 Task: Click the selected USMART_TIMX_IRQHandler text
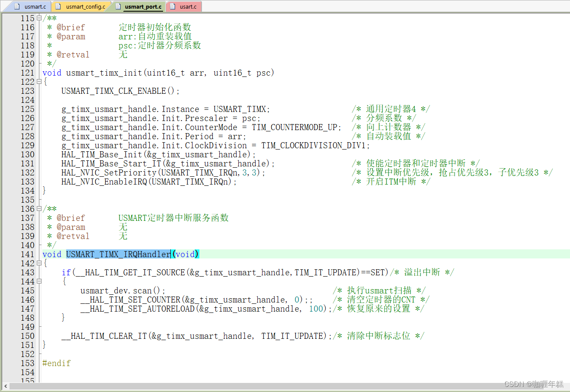(x=118, y=254)
